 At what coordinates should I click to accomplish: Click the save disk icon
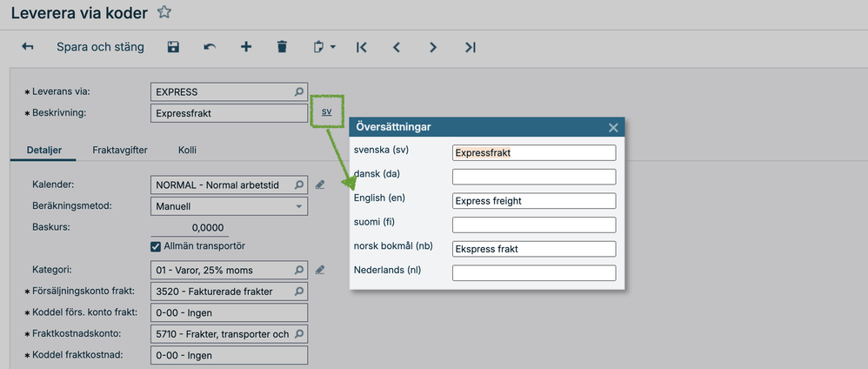pos(173,47)
